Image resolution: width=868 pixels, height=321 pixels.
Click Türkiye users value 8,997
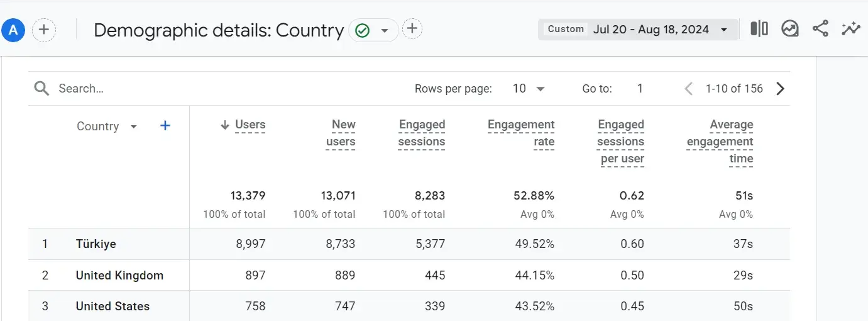[x=251, y=244]
